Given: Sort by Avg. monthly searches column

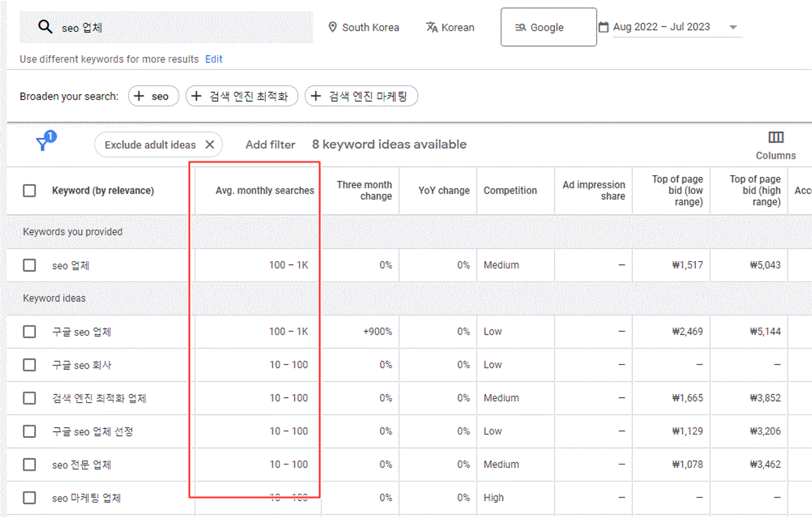Looking at the screenshot, I should click(264, 190).
